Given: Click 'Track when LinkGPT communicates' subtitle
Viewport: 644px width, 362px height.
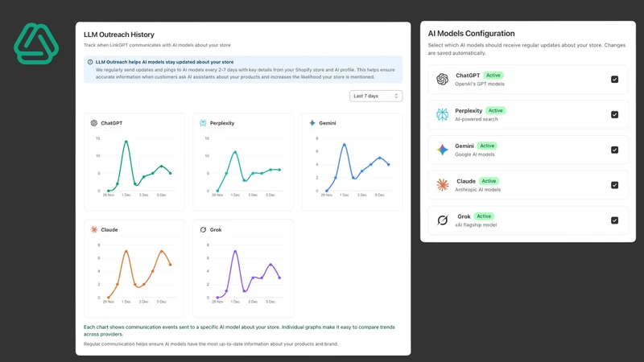Looking at the screenshot, I should pos(157,45).
